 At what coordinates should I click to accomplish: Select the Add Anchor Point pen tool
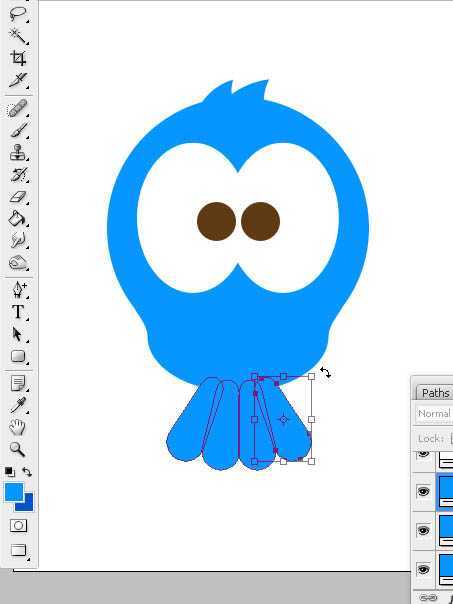pyautogui.click(x=18, y=289)
